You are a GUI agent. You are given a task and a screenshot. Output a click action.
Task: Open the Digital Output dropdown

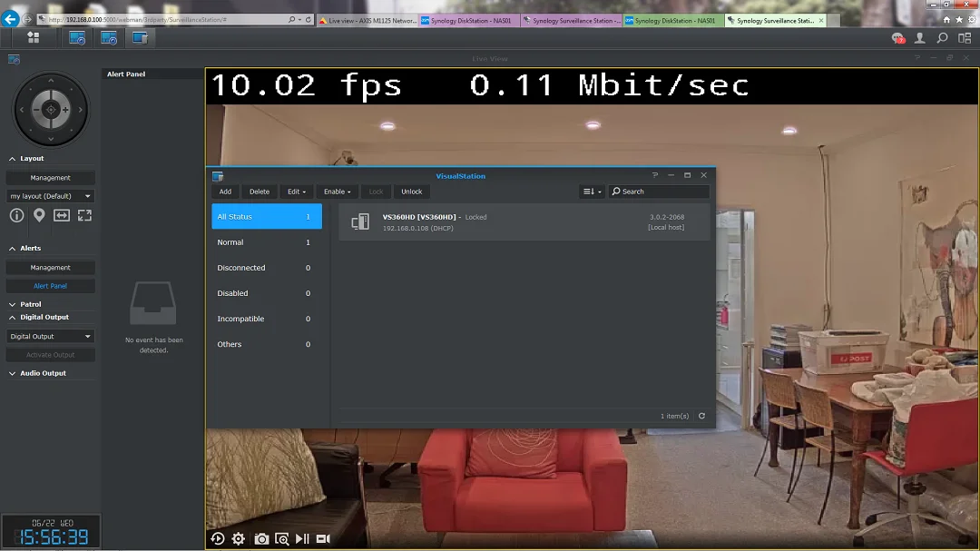pyautogui.click(x=51, y=337)
